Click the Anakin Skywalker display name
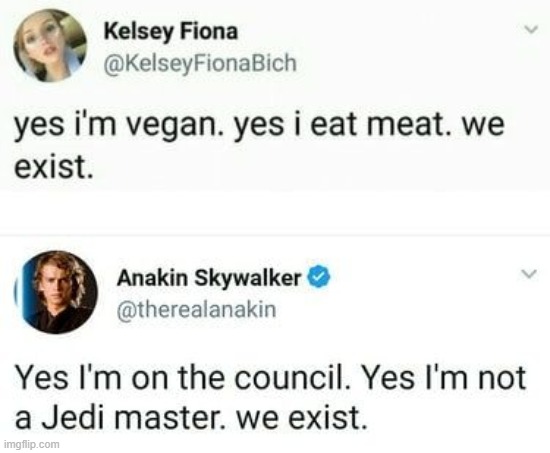 209,278
